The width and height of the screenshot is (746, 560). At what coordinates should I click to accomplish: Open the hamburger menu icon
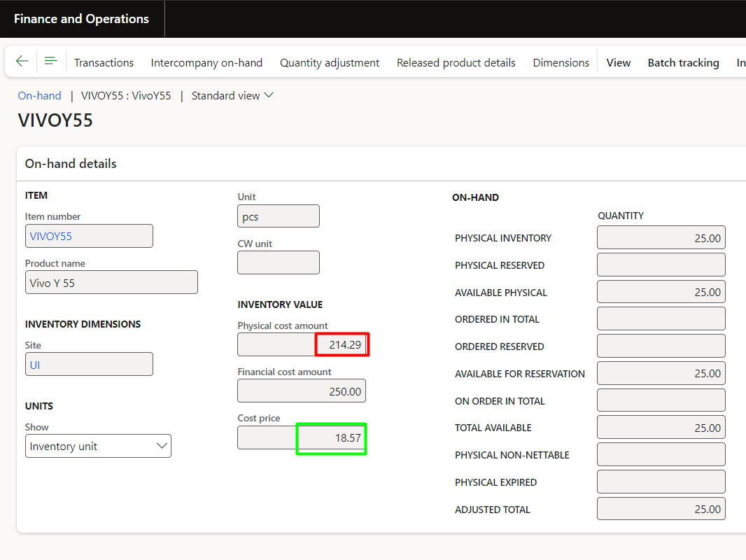[x=50, y=62]
